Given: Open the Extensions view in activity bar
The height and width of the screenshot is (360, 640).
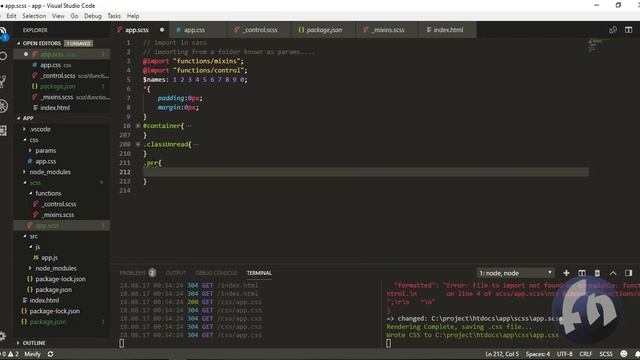Looking at the screenshot, I should 3,131.
